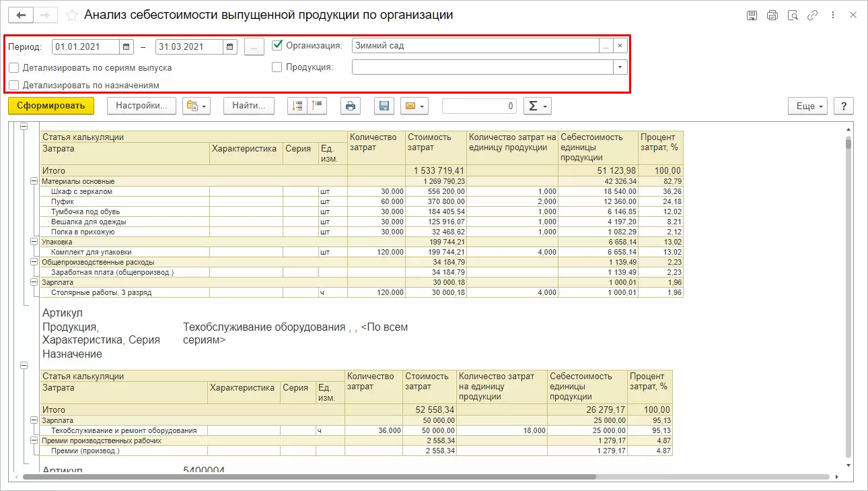The height and width of the screenshot is (491, 868).
Task: Open the sum function dropdown
Action: pyautogui.click(x=537, y=106)
